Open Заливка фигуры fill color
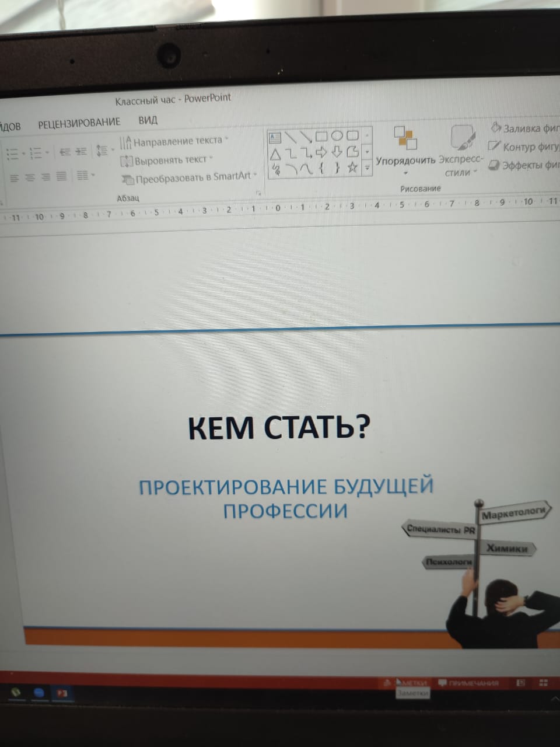 [525, 128]
